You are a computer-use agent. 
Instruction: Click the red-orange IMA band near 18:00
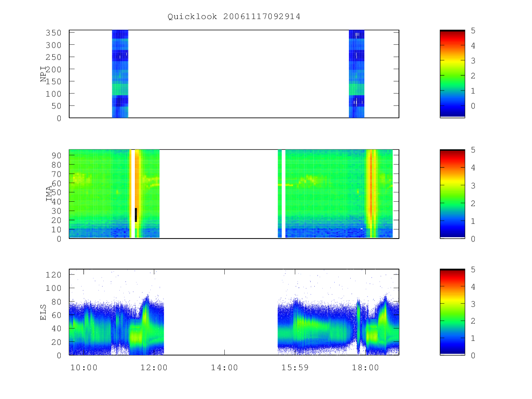tap(372, 194)
